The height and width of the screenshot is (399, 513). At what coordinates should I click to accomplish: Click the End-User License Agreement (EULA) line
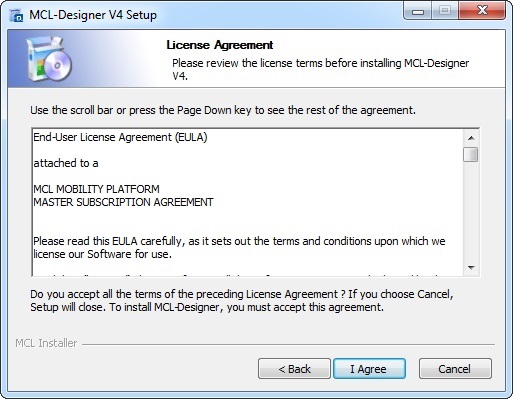(x=120, y=137)
